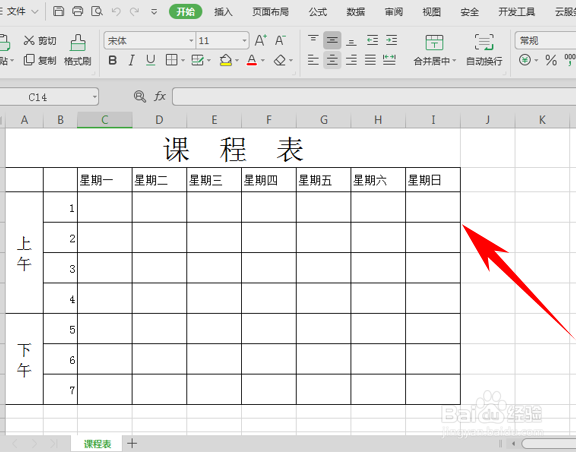The width and height of the screenshot is (576, 452).
Task: Add a new sheet with plus button
Action: point(132,444)
